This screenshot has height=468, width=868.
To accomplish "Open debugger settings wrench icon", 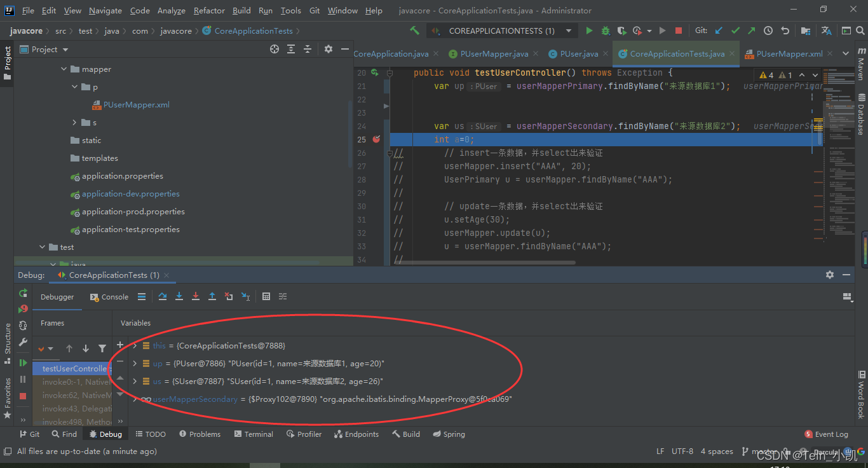I will pyautogui.click(x=23, y=342).
